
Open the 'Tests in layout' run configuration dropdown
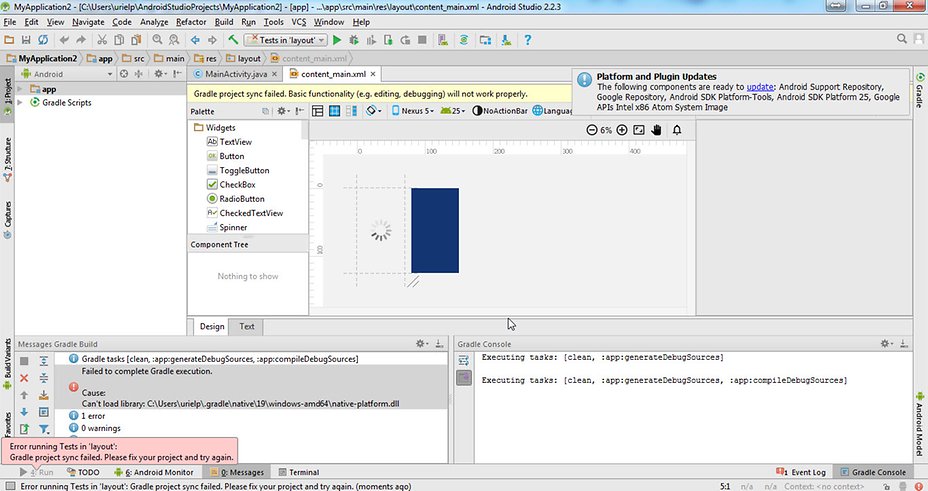pyautogui.click(x=286, y=40)
